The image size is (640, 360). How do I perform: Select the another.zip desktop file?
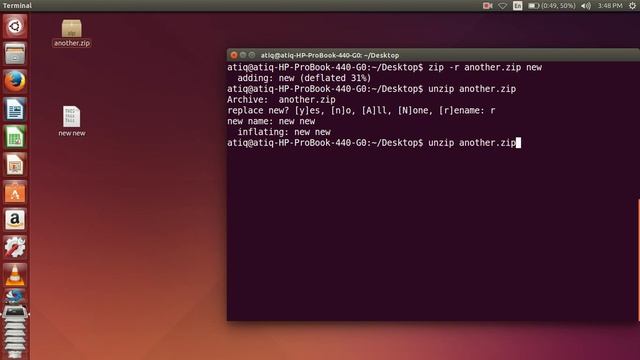tap(71, 33)
